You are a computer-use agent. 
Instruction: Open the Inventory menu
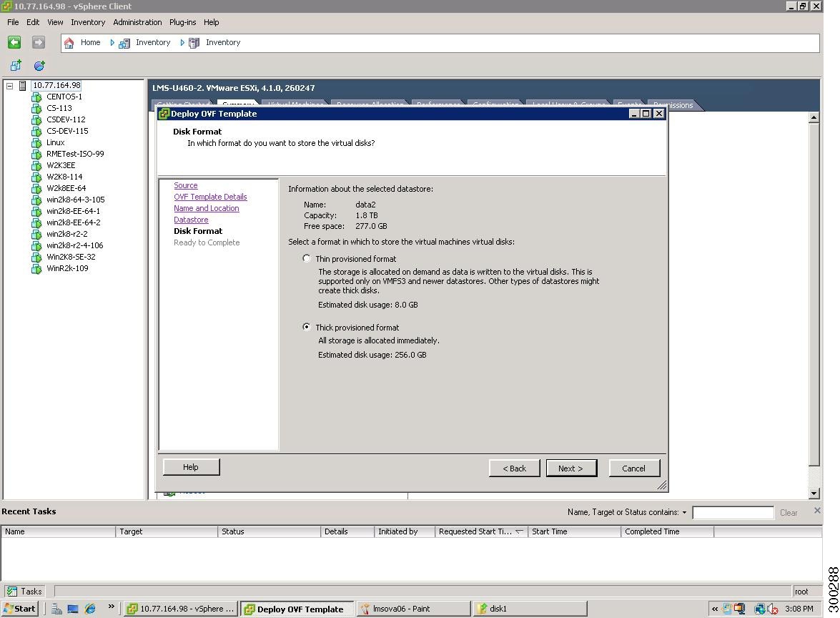tap(88, 22)
